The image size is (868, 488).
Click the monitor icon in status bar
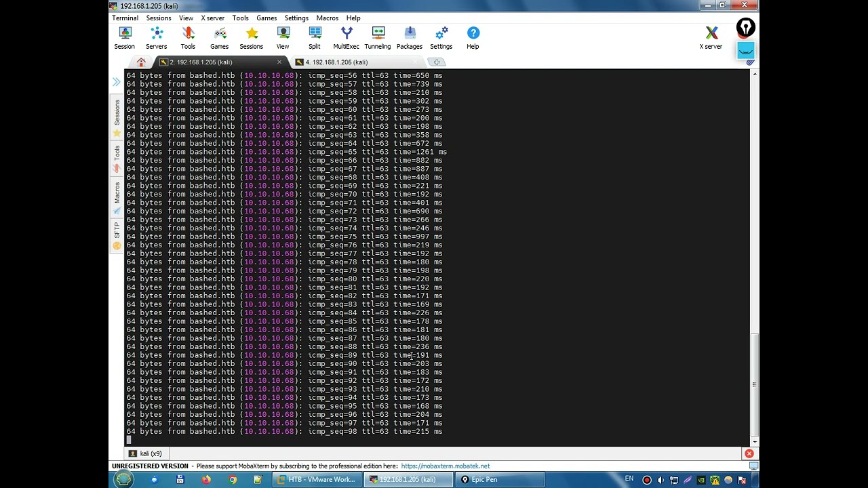[753, 466]
